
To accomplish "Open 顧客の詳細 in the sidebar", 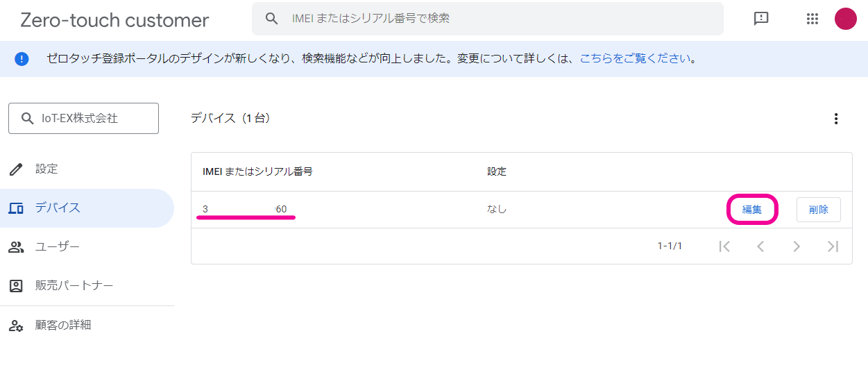I will coord(62,324).
